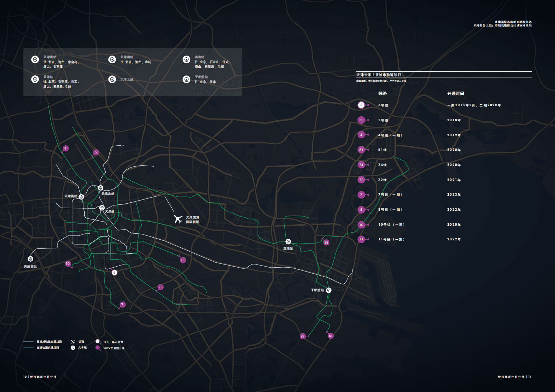Click the B1 badge in the line table

(x=361, y=150)
